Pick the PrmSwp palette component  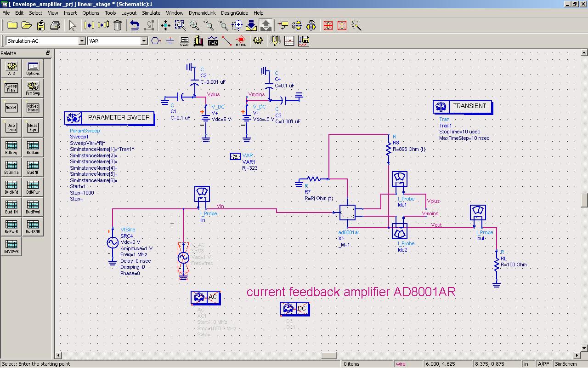click(x=33, y=88)
